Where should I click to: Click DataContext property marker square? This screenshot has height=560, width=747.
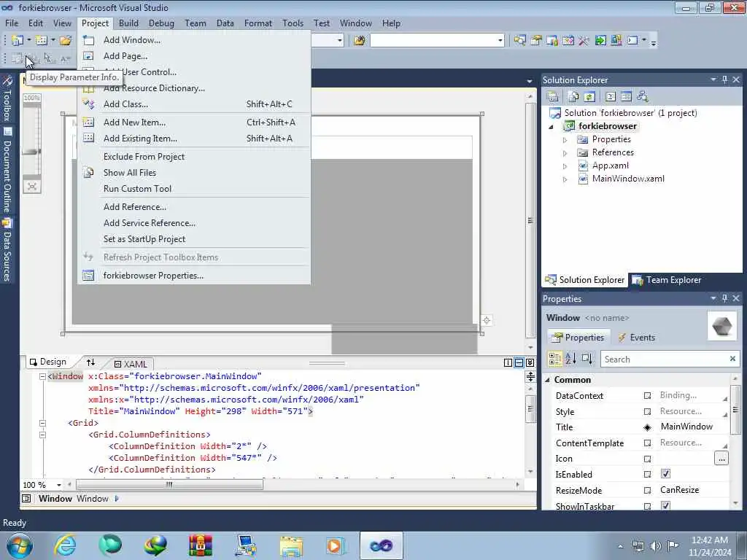click(648, 396)
